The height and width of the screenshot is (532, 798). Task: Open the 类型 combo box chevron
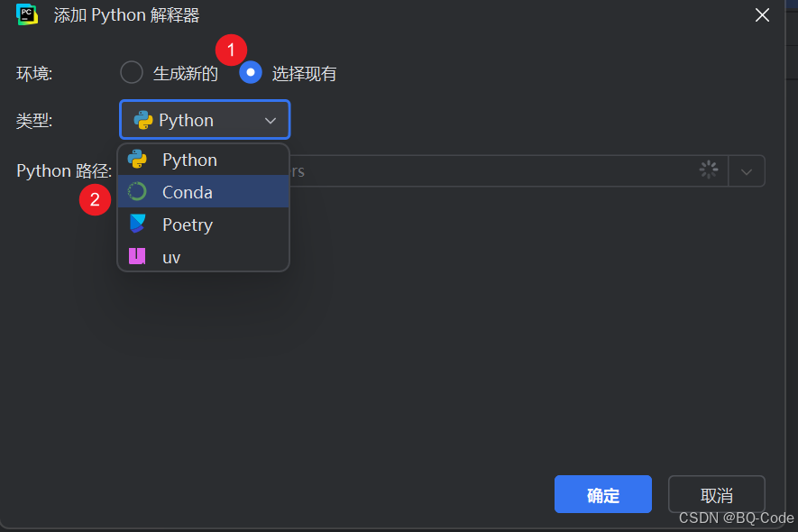(270, 119)
